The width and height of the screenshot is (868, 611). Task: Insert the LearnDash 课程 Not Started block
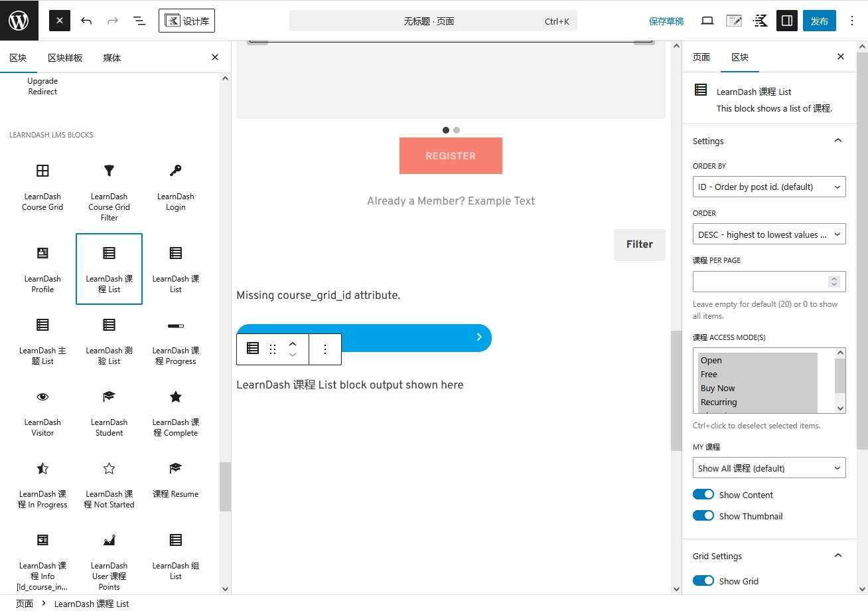(x=109, y=484)
